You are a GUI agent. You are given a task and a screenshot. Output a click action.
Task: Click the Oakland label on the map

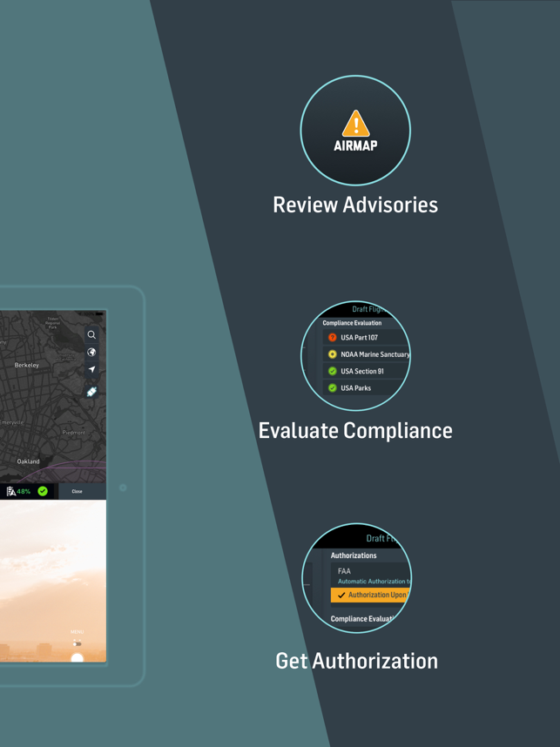coord(28,461)
